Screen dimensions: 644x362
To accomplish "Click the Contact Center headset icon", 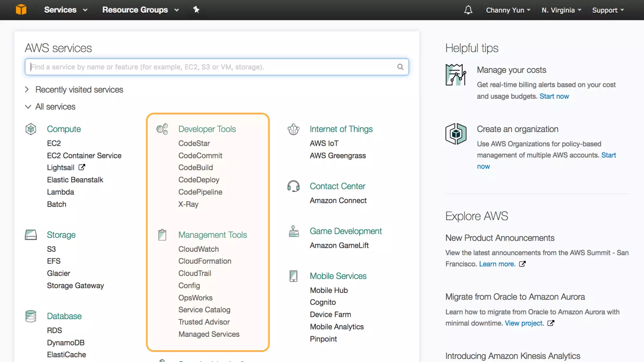I will point(293,186).
